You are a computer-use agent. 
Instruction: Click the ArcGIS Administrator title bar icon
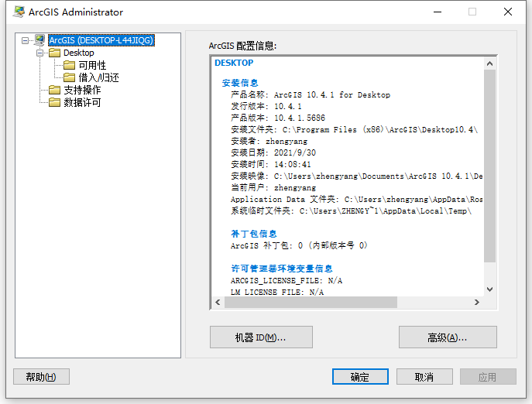19,12
